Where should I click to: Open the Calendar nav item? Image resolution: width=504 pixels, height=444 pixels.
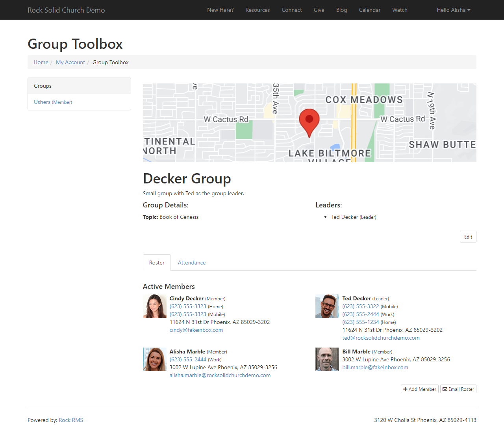pos(369,10)
